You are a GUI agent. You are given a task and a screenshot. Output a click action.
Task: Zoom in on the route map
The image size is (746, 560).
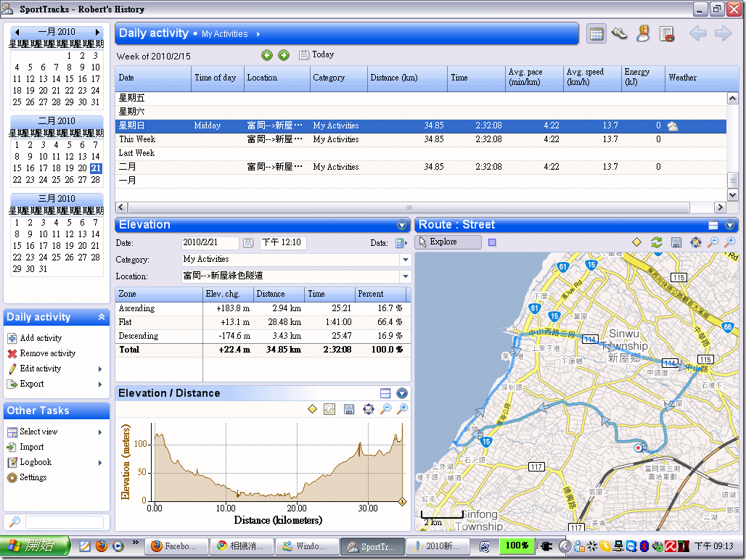[729, 242]
